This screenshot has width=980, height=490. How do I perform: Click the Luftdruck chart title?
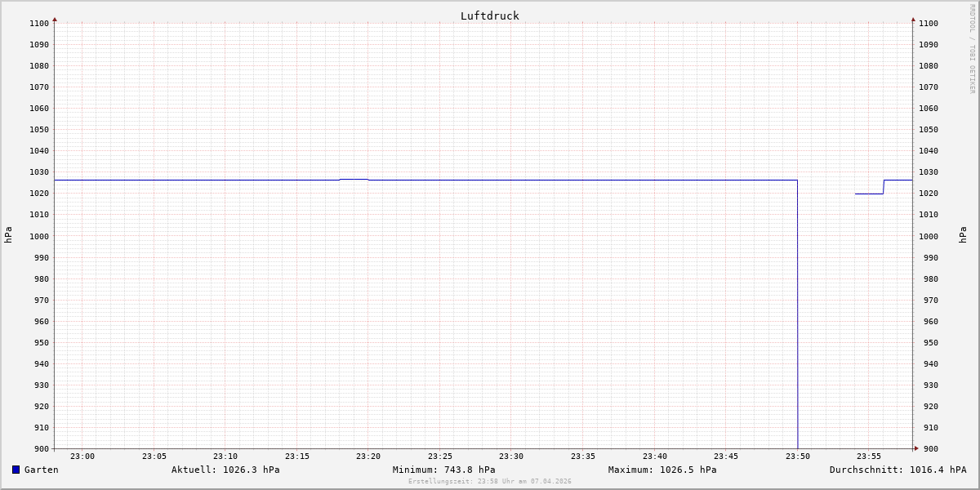coord(489,16)
